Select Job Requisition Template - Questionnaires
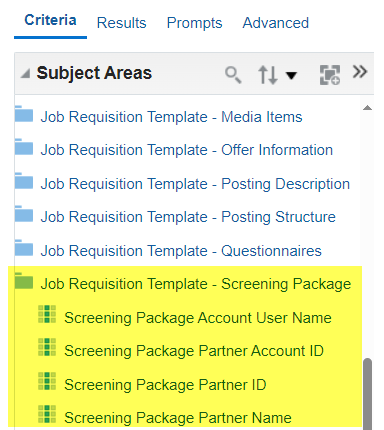Image resolution: width=384 pixels, height=430 pixels. [x=181, y=251]
